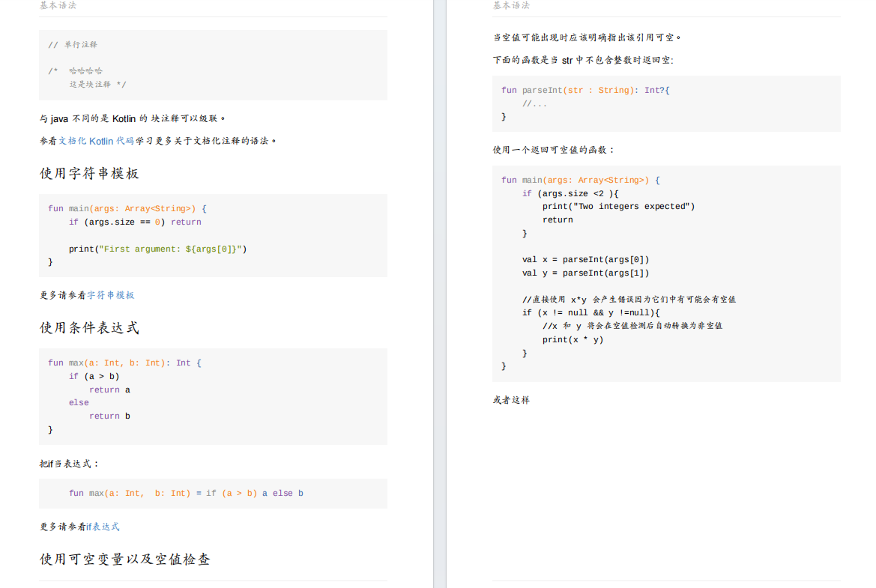Click the line val x = parseInt(args[0])
The image size is (876, 588).
[x=585, y=260]
